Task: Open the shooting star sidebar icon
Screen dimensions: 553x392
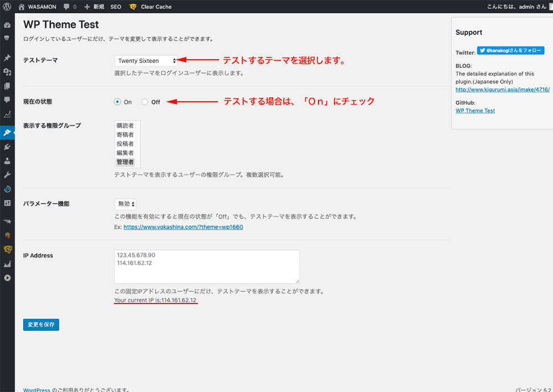Action: point(7,221)
